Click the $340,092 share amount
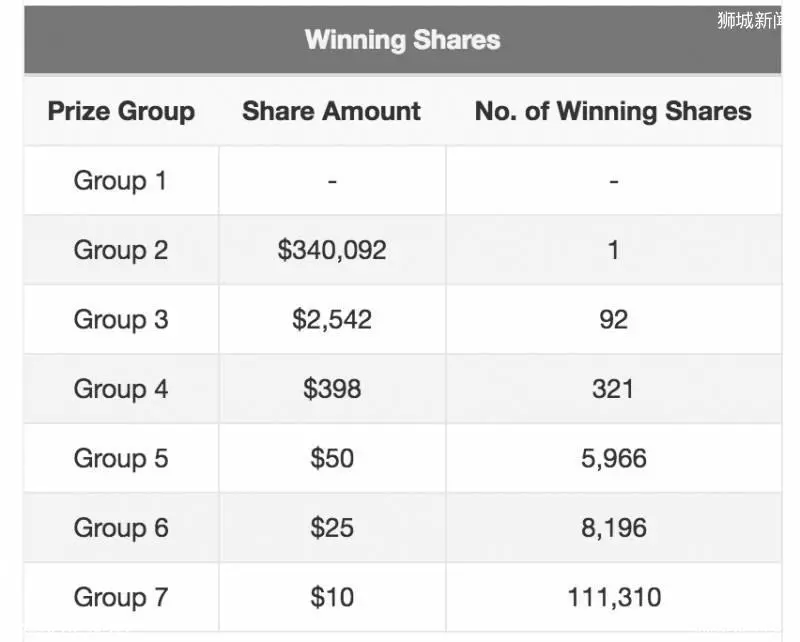Viewport: 800px width, 642px height. click(x=332, y=250)
